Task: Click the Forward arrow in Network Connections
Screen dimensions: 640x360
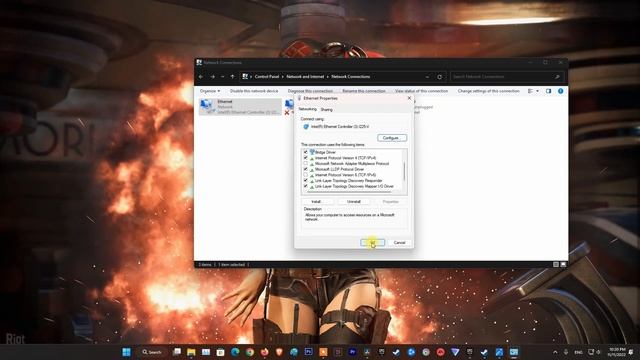Action: coord(212,77)
